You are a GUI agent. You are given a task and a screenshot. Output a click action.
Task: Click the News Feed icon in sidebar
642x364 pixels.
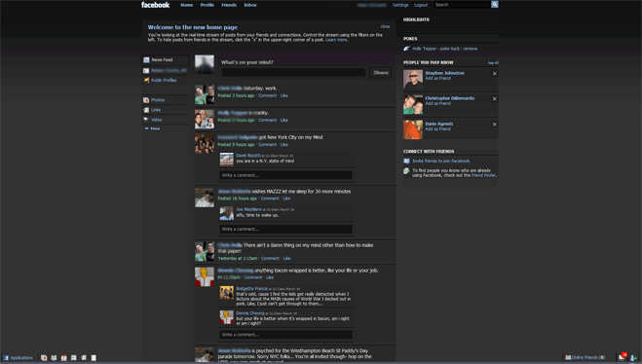[x=146, y=59]
